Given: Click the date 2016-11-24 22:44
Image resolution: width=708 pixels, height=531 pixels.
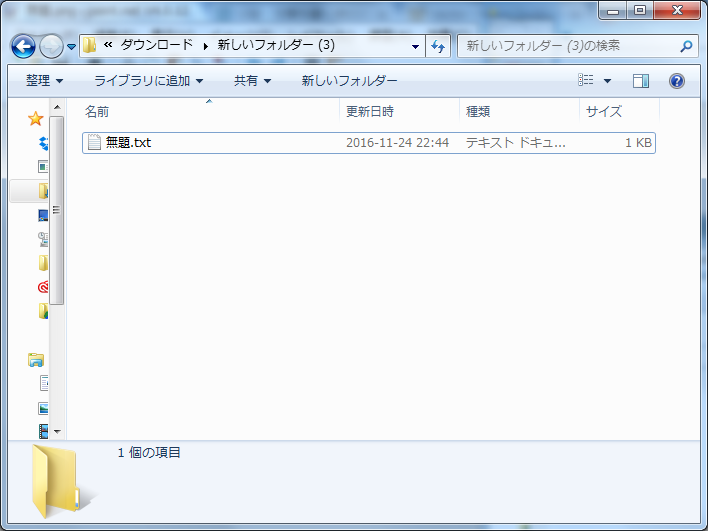Looking at the screenshot, I should click(397, 143).
